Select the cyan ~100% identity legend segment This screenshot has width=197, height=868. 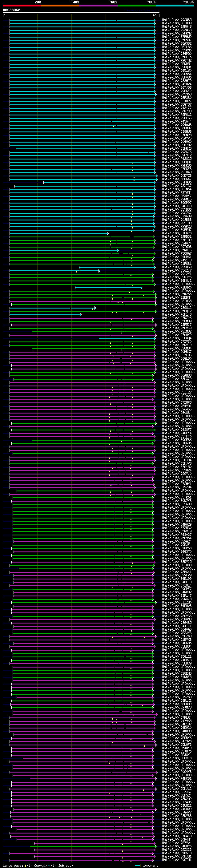[175, 6]
